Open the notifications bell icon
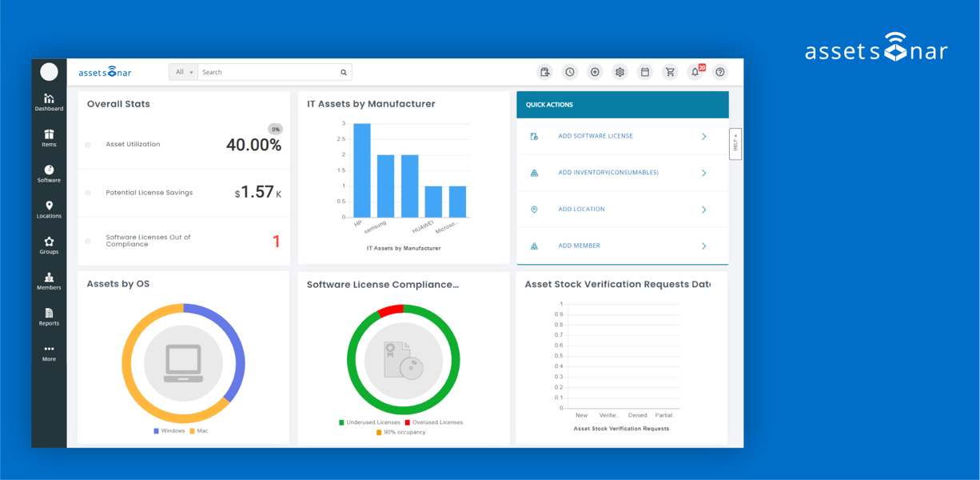The image size is (980, 480). [x=695, y=72]
